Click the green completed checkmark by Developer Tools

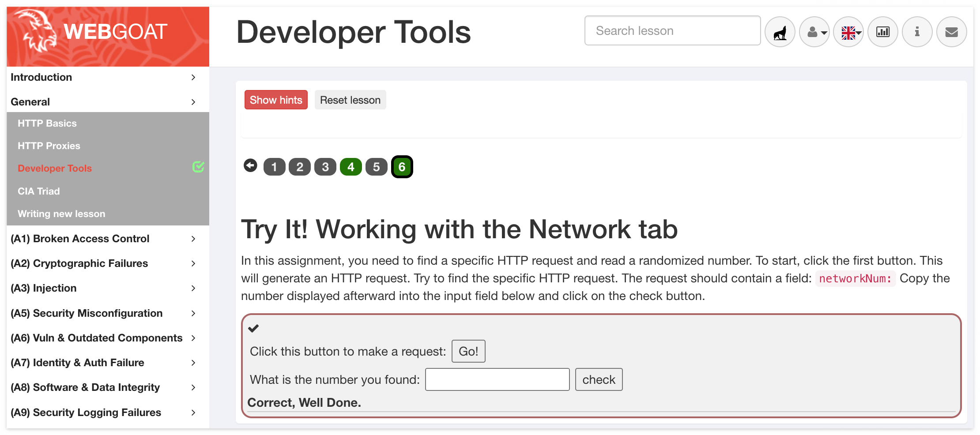198,167
